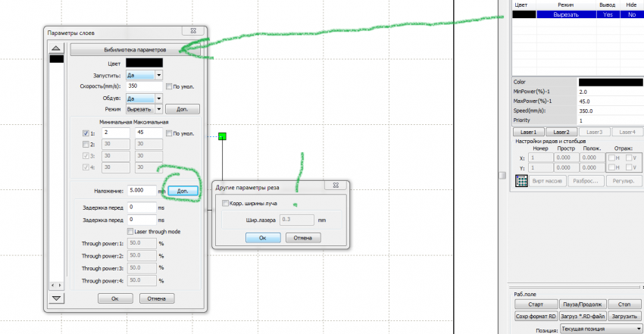The image size is (644, 334).
Task: Check По умол. next to speed
Action: [x=170, y=86]
